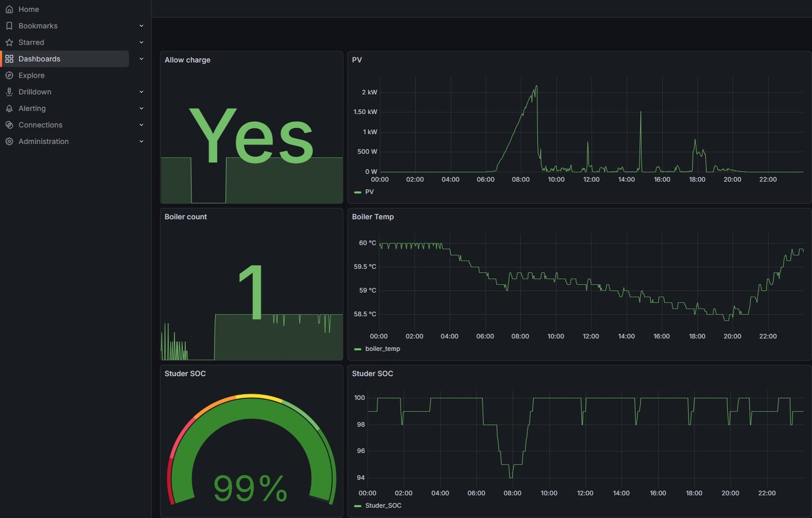Click the 94 axis label in Studer SOC
The image size is (812, 518).
pyautogui.click(x=361, y=478)
